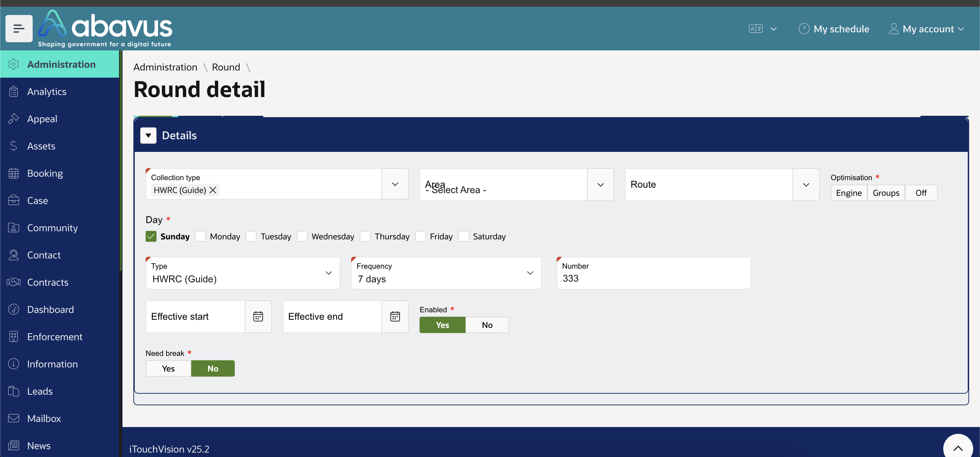Click the Enforcement icon in sidebar
Viewport: 980px width, 457px height.
[x=14, y=337]
